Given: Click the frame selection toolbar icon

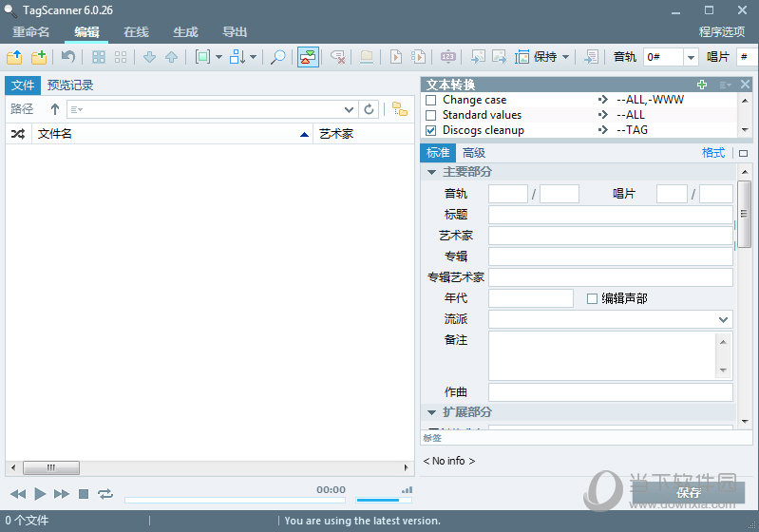Looking at the screenshot, I should coord(203,57).
